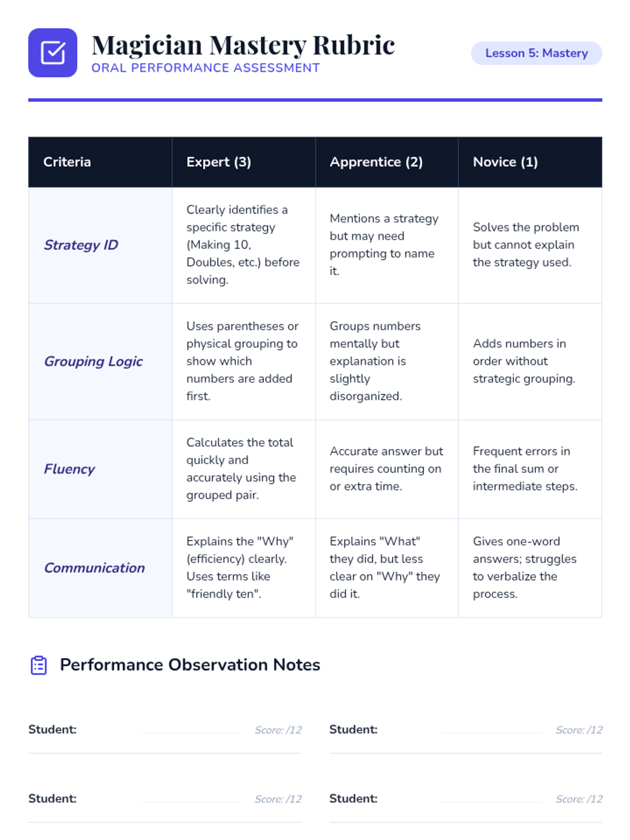Click the clipboard icon beside Performance Observation Notes
The height and width of the screenshot is (840, 630).
point(39,665)
